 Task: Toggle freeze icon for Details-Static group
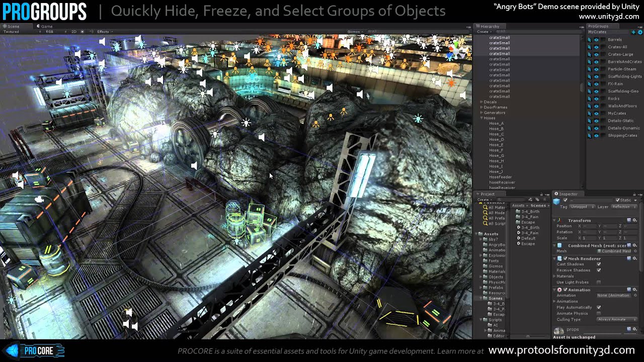(603, 121)
